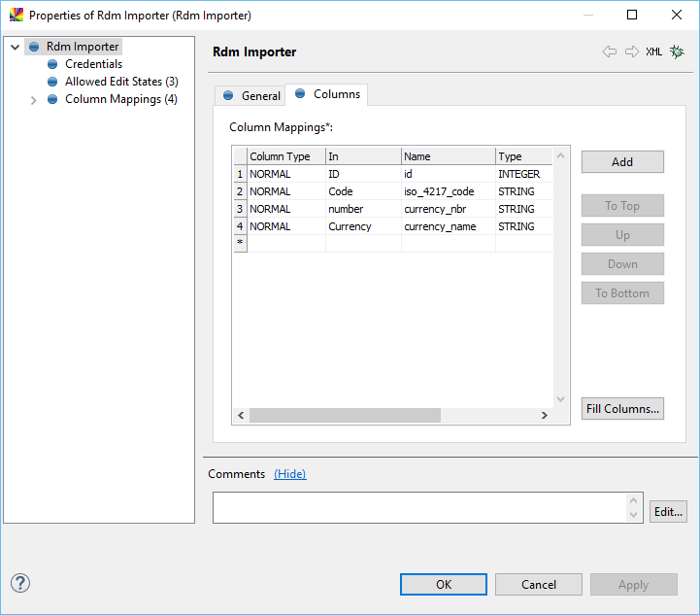Click the green bug debug icon
Image resolution: width=700 pixels, height=615 pixels.
(678, 51)
